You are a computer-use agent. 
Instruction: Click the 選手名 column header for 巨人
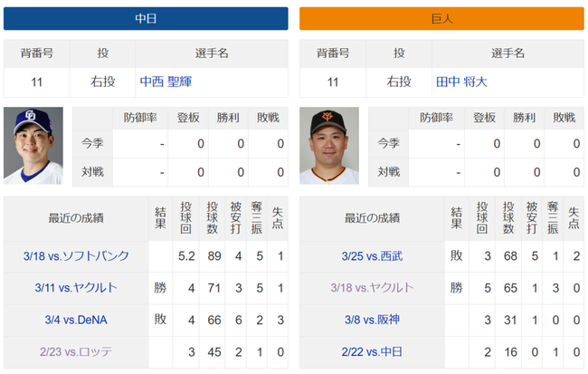pyautogui.click(x=507, y=53)
